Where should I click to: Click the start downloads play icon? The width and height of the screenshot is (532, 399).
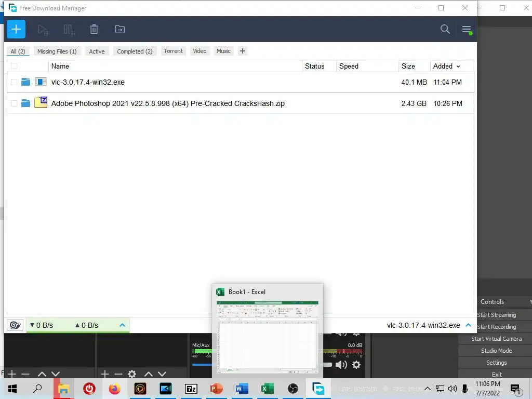click(43, 30)
